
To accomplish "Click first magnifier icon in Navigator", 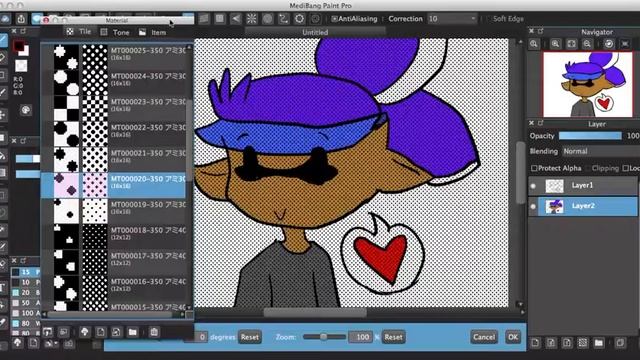I will 533,44.
